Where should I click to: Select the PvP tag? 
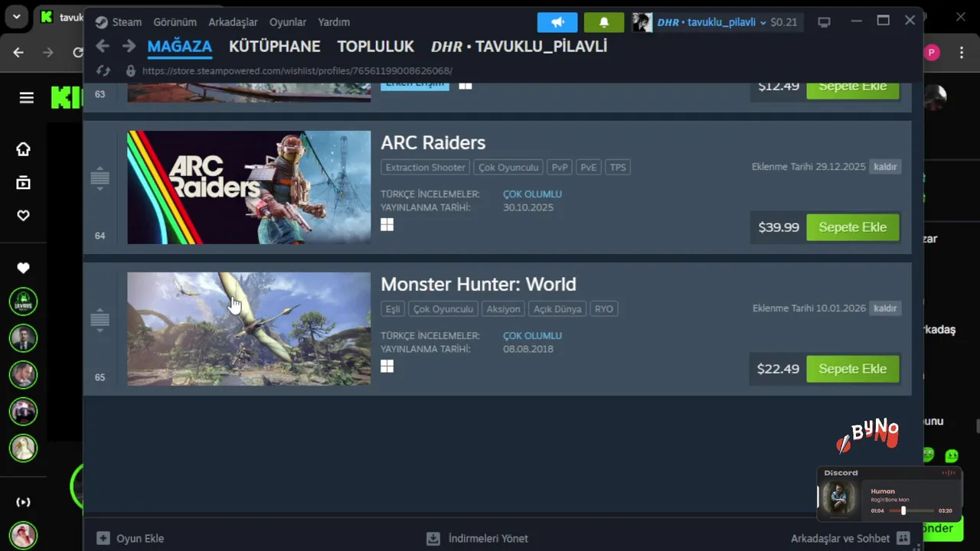click(x=560, y=168)
